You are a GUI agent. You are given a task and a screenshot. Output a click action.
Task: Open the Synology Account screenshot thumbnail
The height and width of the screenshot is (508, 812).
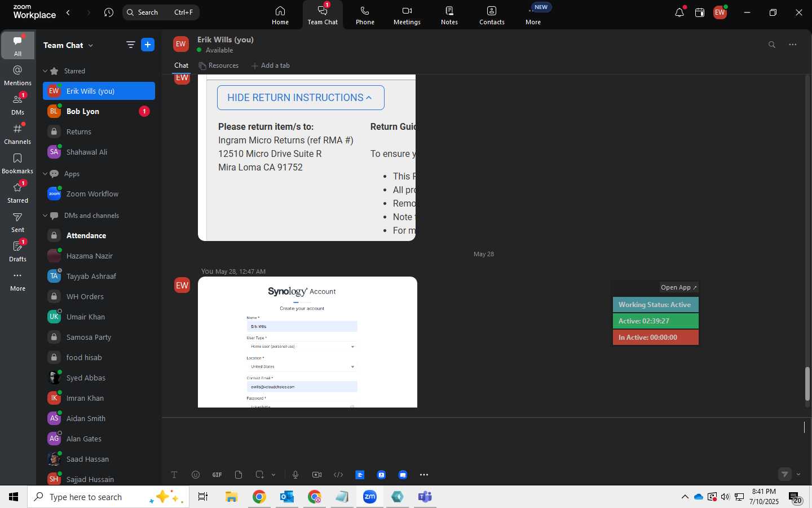(x=307, y=342)
